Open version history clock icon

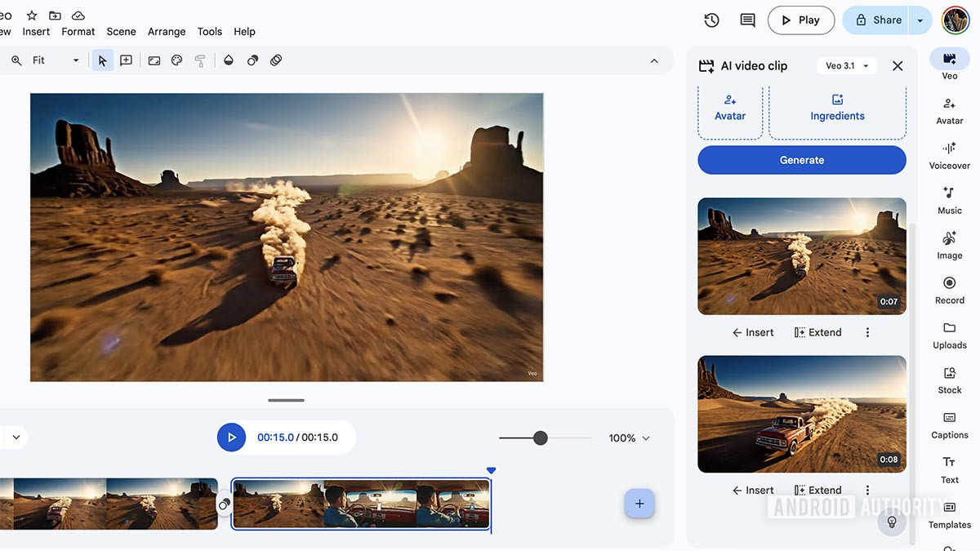pos(712,20)
